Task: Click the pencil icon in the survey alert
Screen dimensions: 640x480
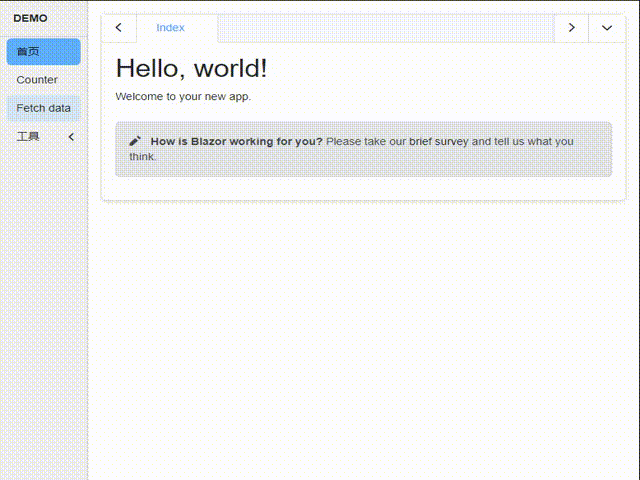Action: [x=135, y=141]
